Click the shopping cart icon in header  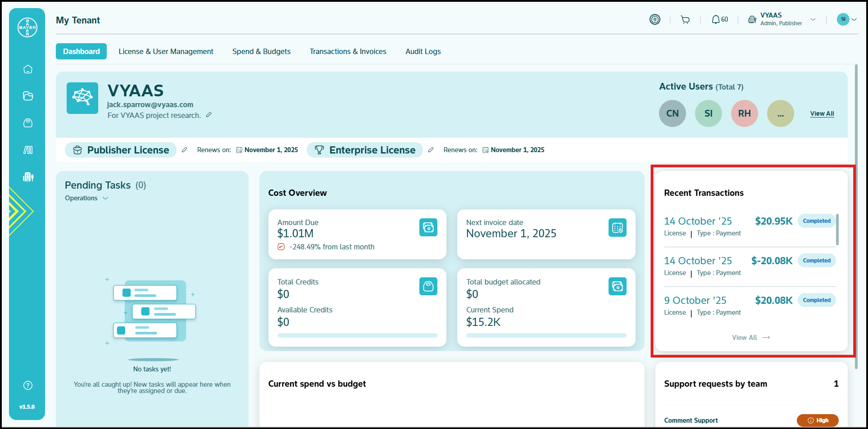(685, 20)
